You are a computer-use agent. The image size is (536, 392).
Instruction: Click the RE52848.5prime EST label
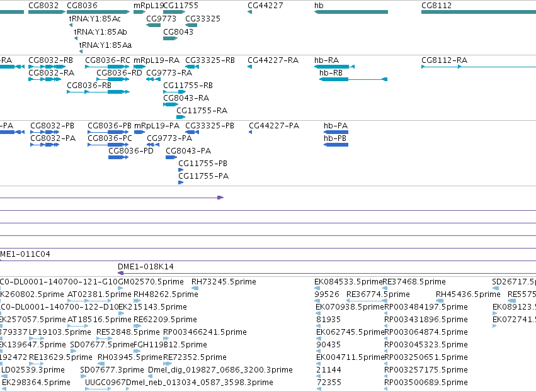pyautogui.click(x=128, y=332)
